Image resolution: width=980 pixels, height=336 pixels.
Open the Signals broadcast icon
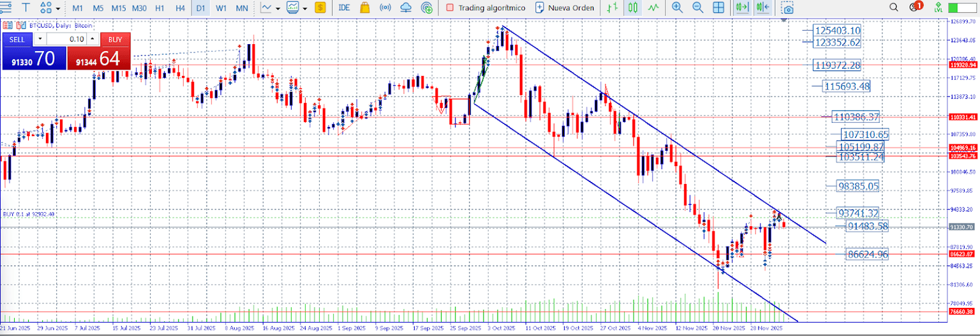click(x=385, y=8)
